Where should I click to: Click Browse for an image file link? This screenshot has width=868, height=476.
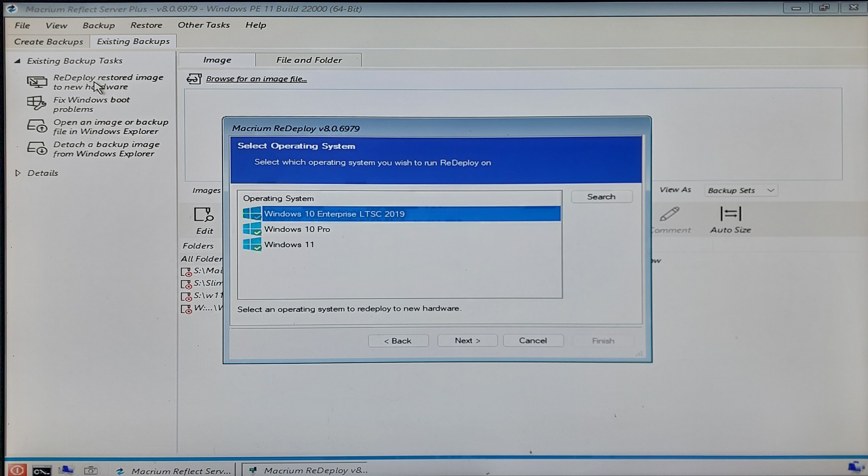[256, 79]
